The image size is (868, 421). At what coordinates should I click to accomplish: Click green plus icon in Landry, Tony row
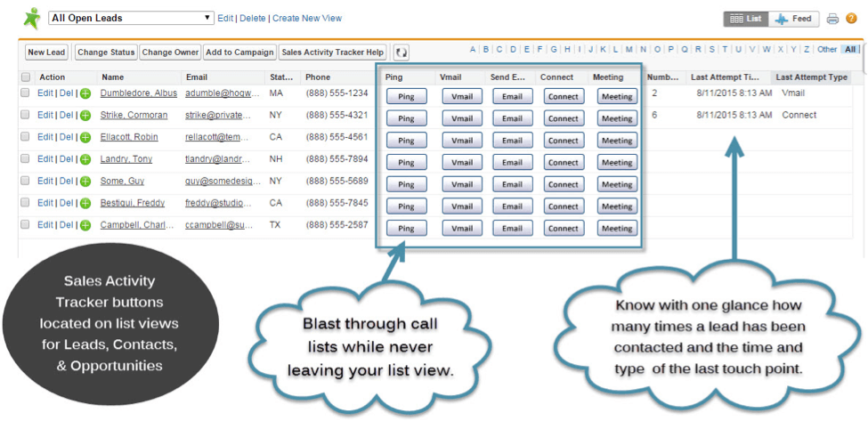(x=85, y=159)
